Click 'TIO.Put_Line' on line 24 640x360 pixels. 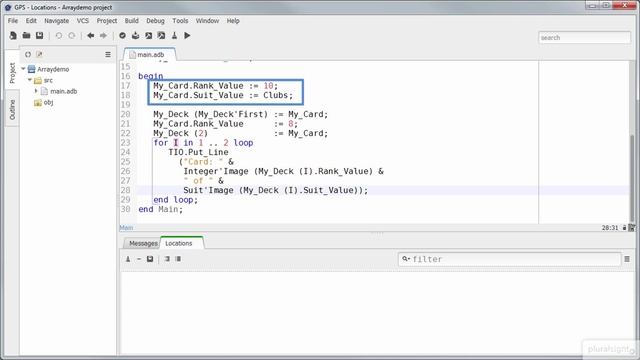point(198,152)
